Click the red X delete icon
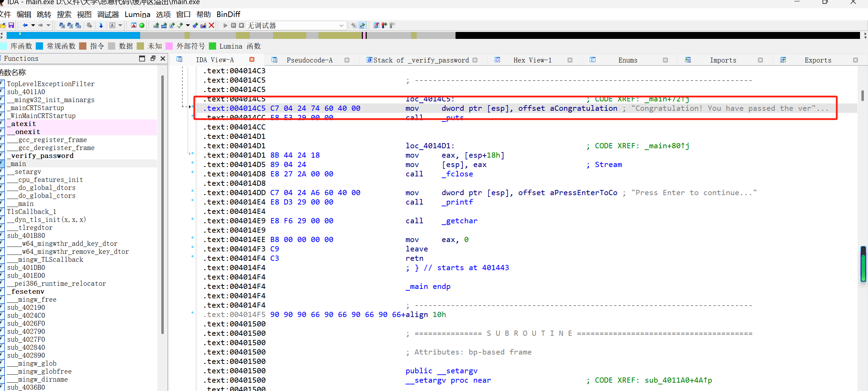The image size is (868, 391). point(211,25)
